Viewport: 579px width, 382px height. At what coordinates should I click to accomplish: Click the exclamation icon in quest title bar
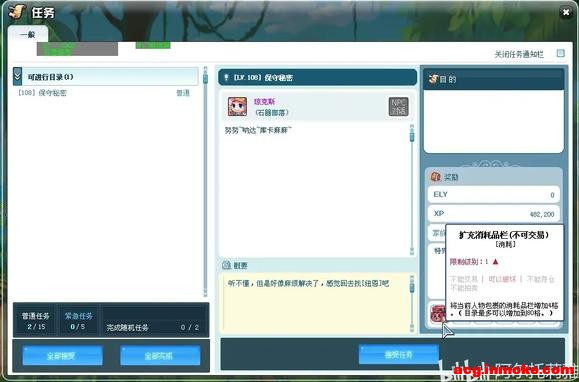point(226,78)
